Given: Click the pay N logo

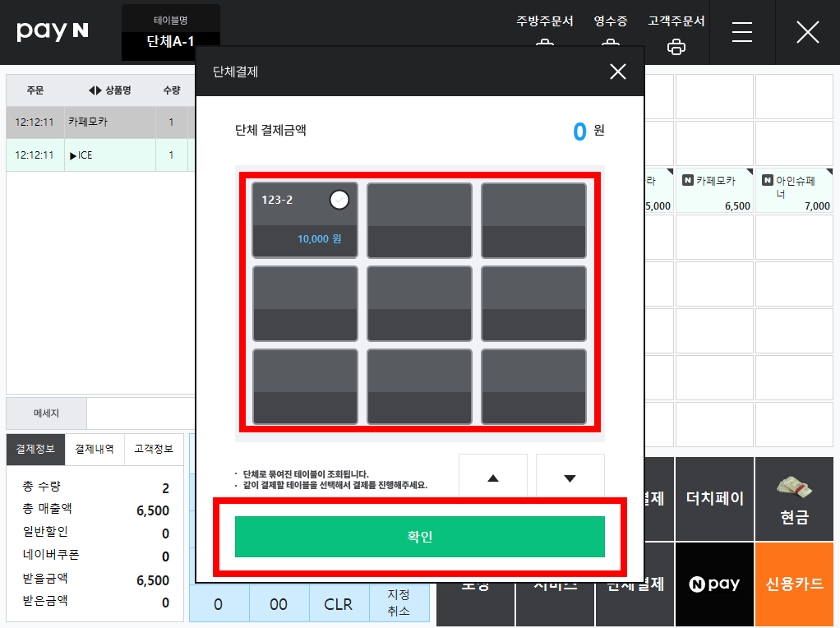Looking at the screenshot, I should coord(52,31).
